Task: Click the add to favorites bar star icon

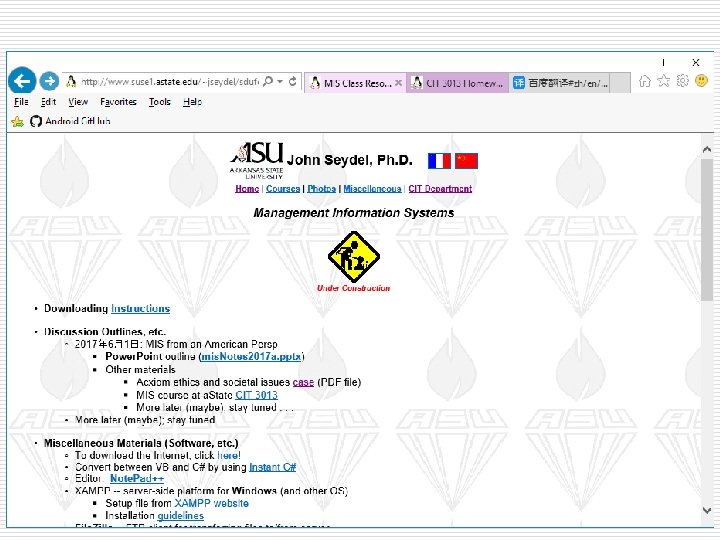Action: click(x=17, y=122)
